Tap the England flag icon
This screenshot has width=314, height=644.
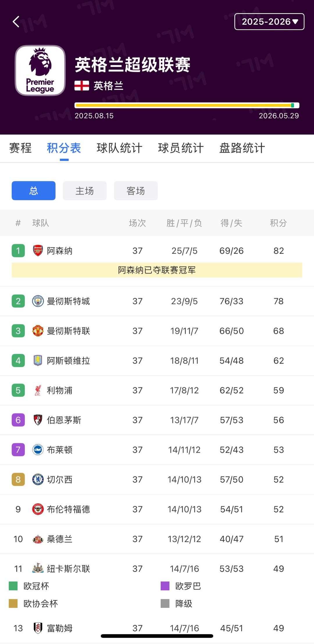(82, 86)
